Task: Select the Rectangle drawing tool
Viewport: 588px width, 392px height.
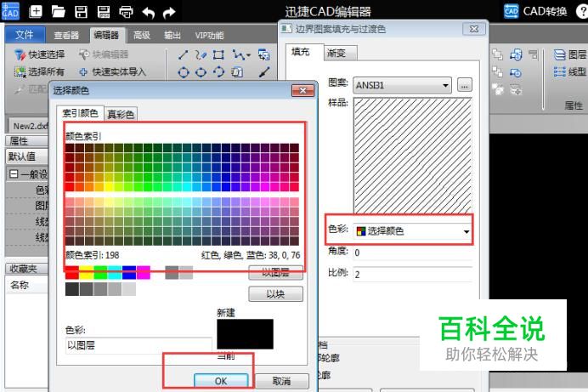Action: tap(218, 55)
